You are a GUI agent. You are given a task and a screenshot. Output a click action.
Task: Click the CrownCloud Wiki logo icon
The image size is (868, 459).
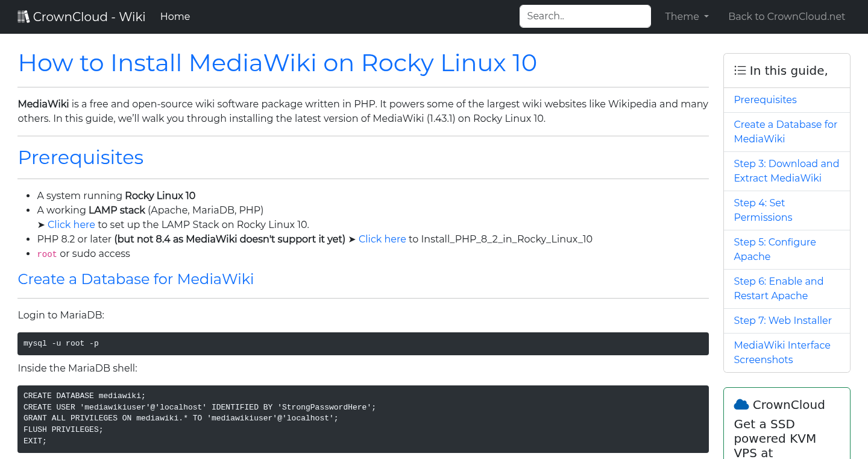pos(24,16)
